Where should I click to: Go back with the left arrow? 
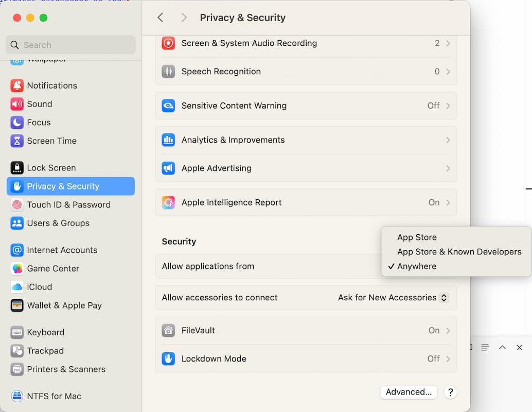(x=161, y=18)
